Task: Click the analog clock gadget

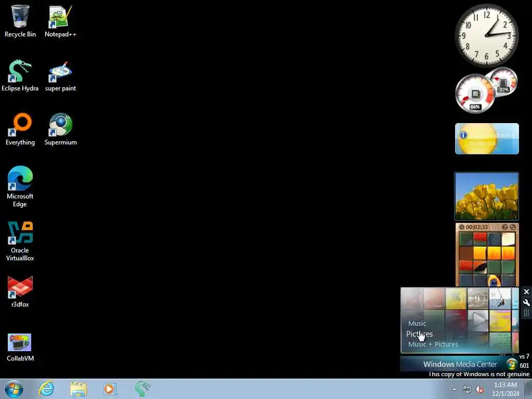Action: point(486,36)
